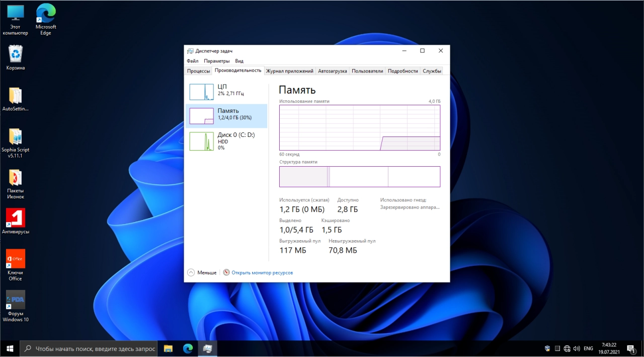Select the Пакеты Иконок folder icon

pyautogui.click(x=16, y=184)
